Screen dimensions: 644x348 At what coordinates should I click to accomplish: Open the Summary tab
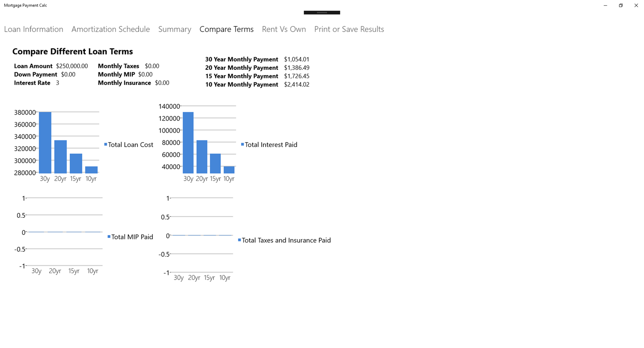pyautogui.click(x=174, y=29)
